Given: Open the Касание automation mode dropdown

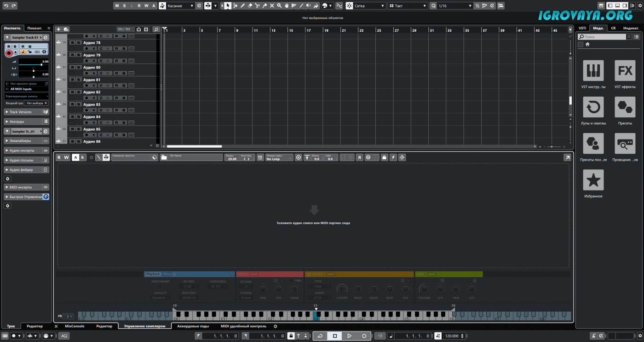Looking at the screenshot, I should [x=180, y=6].
